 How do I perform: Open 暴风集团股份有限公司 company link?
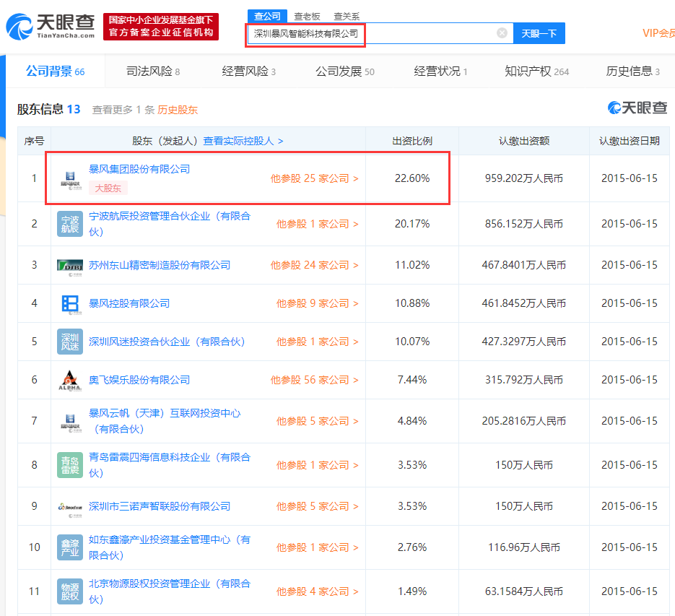click(x=139, y=169)
